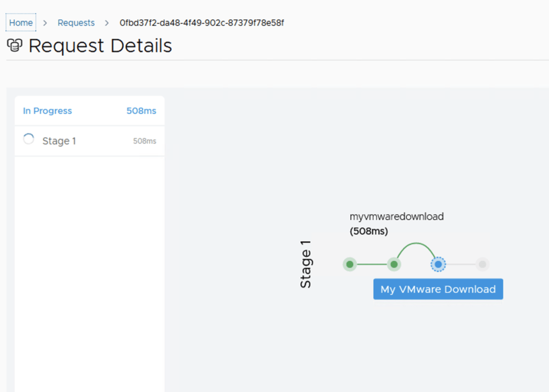Click total 508ms duration beside In Progress

141,111
